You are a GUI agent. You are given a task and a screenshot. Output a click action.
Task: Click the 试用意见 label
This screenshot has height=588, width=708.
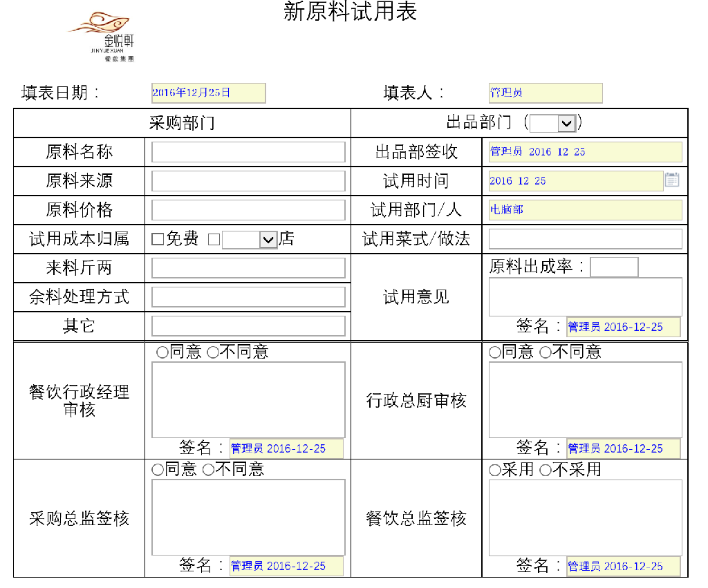(x=416, y=297)
